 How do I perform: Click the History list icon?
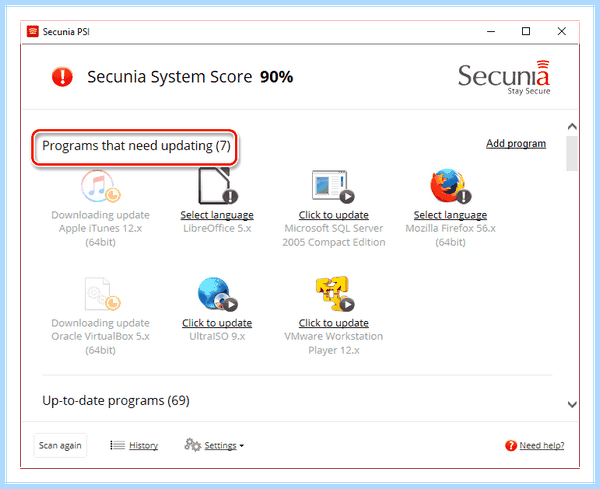pyautogui.click(x=117, y=445)
